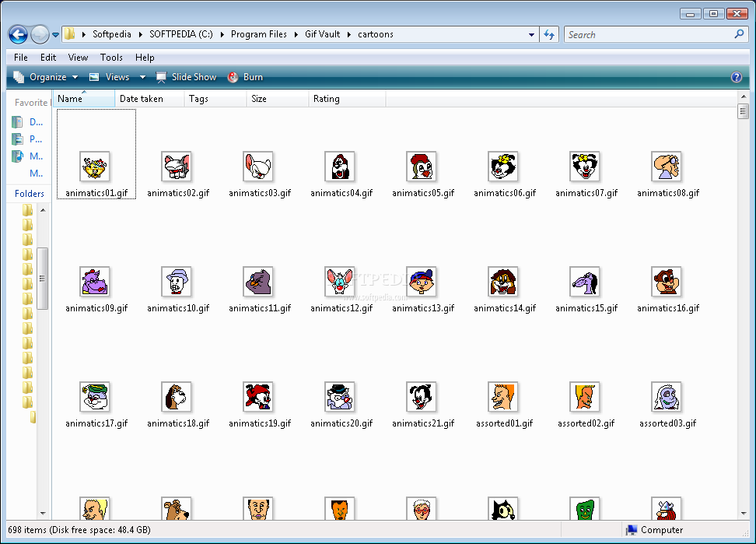Select animatics07.gif icon

click(585, 167)
